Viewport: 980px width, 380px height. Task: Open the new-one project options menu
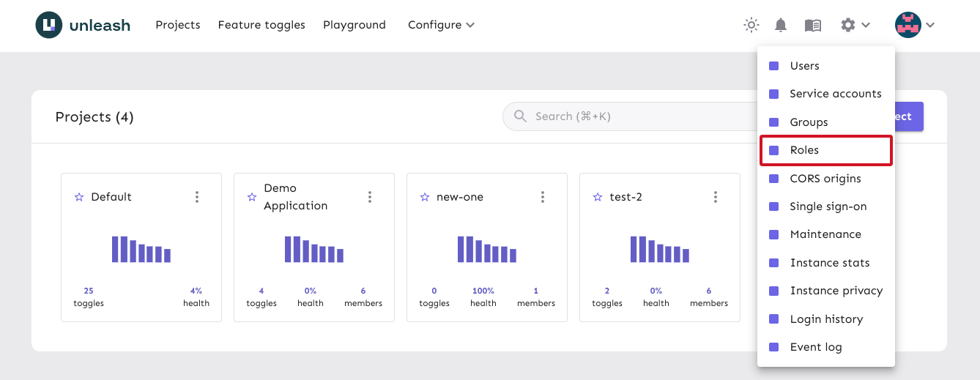543,197
